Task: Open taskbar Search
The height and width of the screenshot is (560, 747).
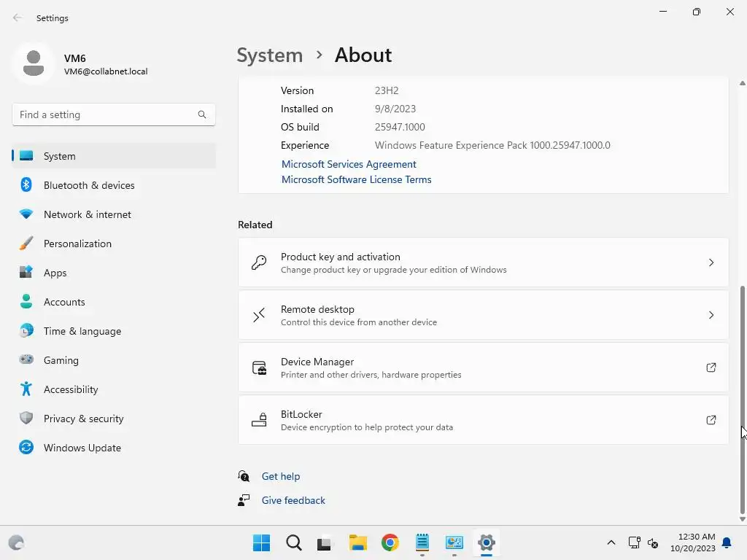Action: (293, 542)
